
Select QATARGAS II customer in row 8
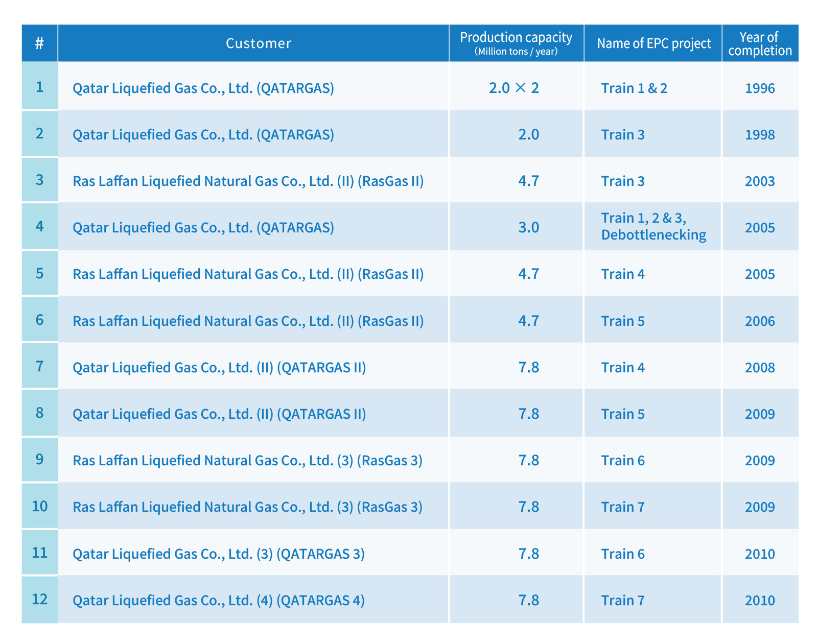coord(219,414)
